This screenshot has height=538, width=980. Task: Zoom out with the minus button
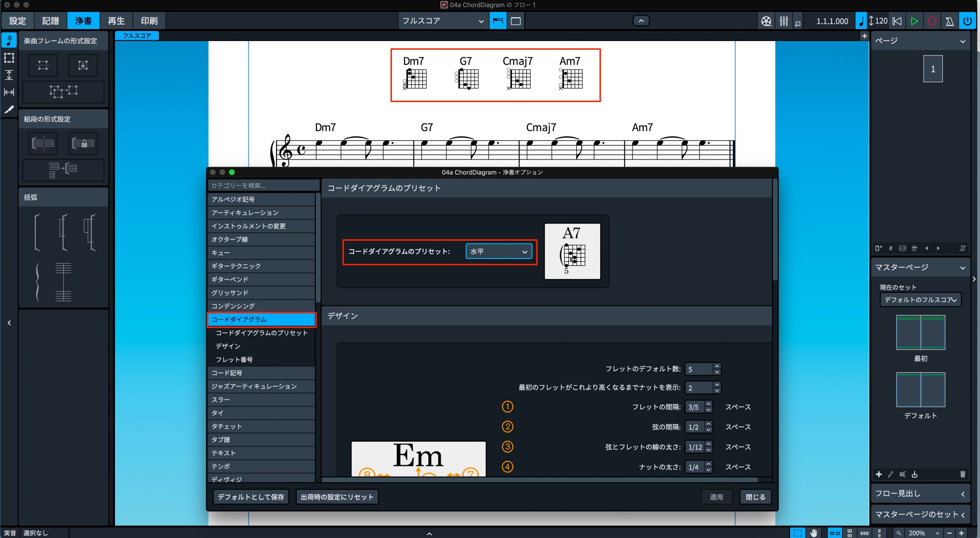949,533
